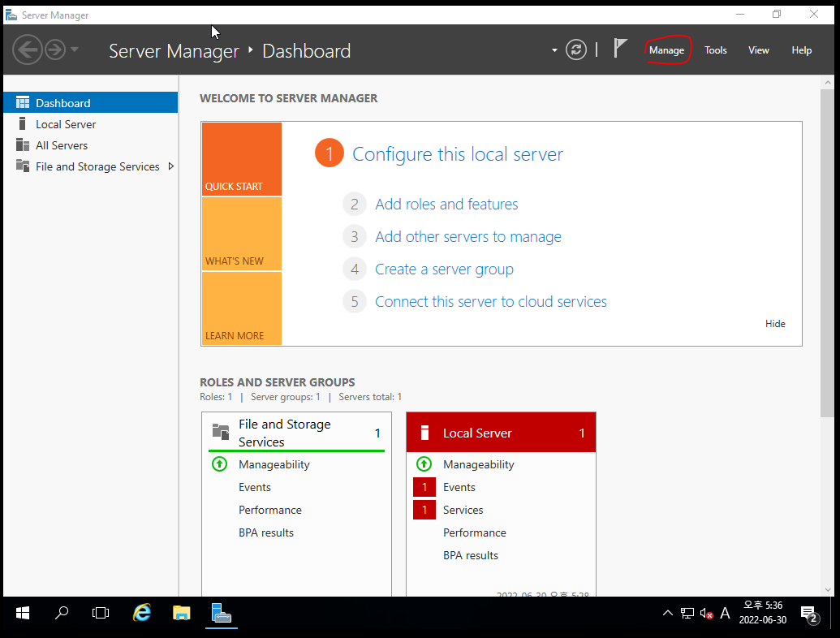Click the All Servers sidebar icon
The width and height of the screenshot is (840, 638).
[x=23, y=145]
